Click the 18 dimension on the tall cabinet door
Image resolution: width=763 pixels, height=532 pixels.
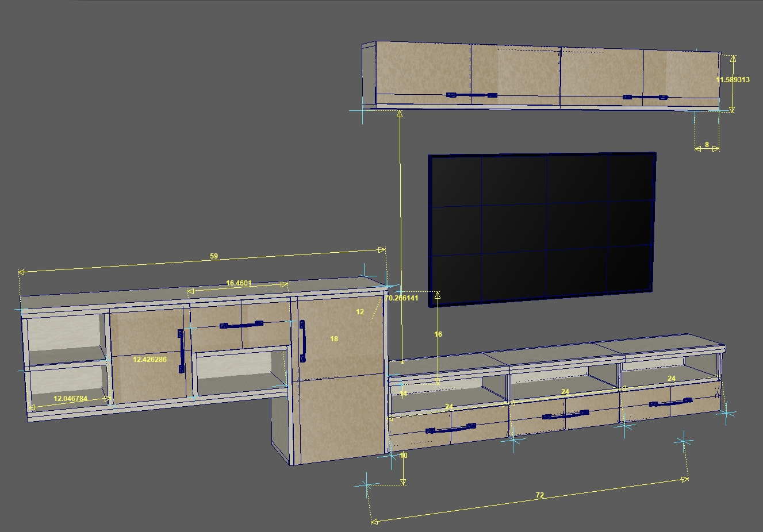334,339
